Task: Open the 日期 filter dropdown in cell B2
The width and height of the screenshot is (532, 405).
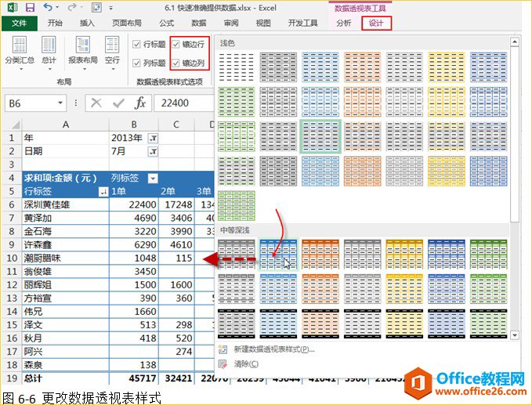Action: [x=153, y=151]
